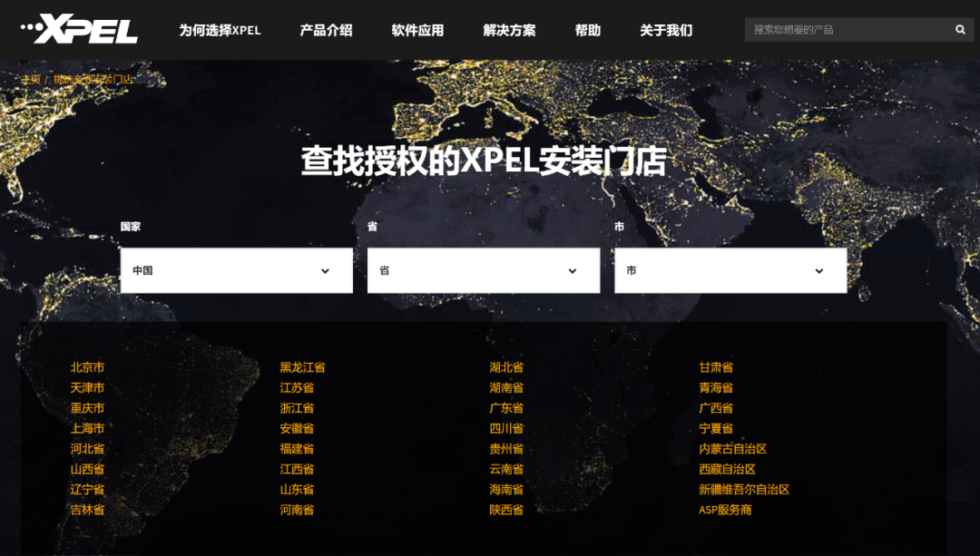Viewport: 980px width, 556px height.
Task: Select 海南省 from the list
Action: point(506,489)
